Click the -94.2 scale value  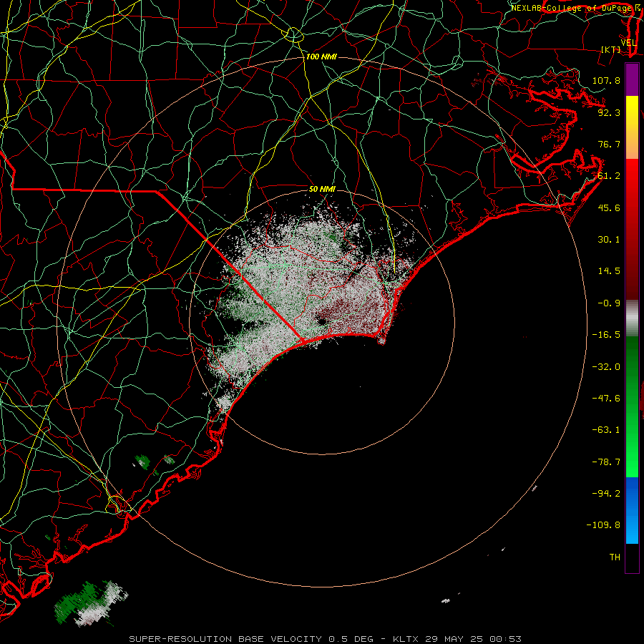click(x=606, y=493)
